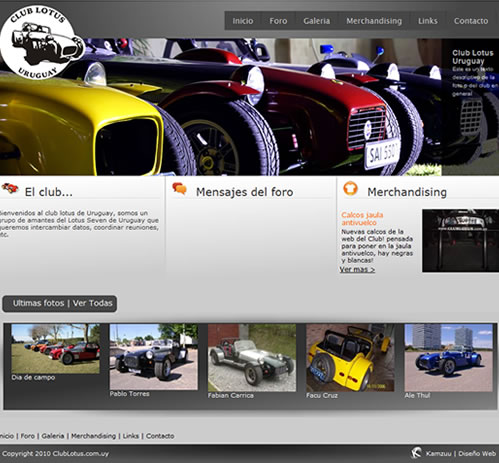This screenshot has height=463, width=499.
Task: Click the Kamzuu logo icon in footer
Action: 416,453
